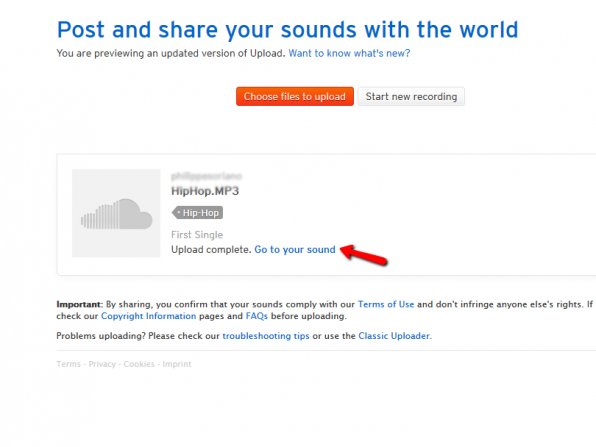Click the SoundCloud cloud artwork placeholder
Viewport: 596px width, 447px height.
coord(116,213)
